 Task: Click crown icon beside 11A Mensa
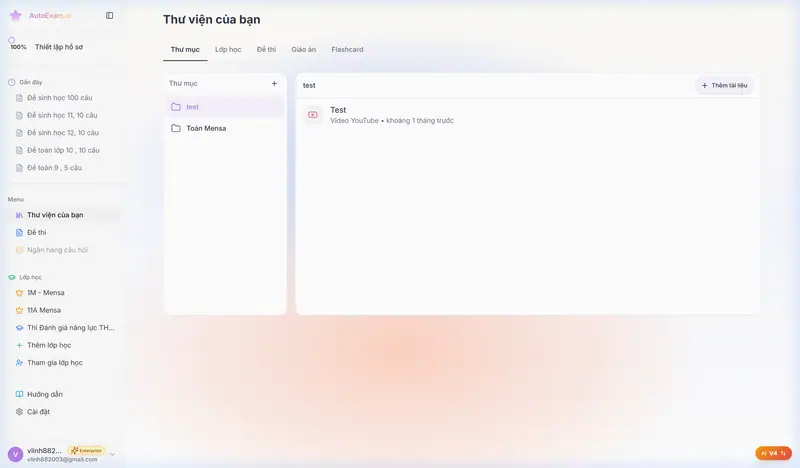pos(19,310)
